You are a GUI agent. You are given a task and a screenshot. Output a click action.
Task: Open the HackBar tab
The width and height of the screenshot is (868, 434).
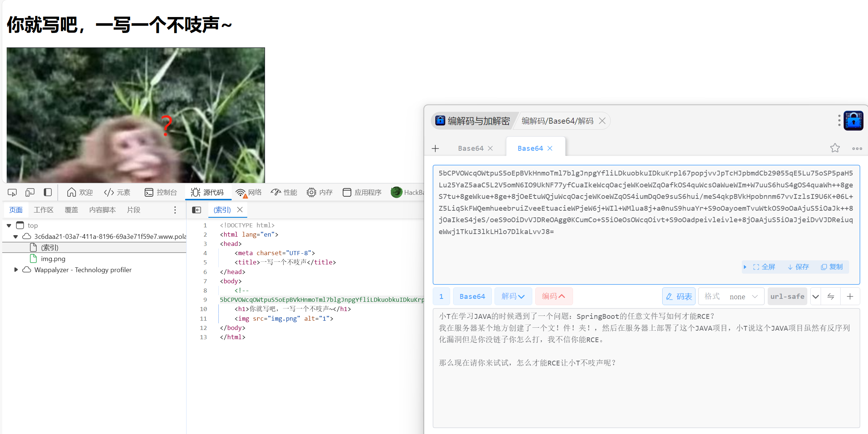click(407, 193)
